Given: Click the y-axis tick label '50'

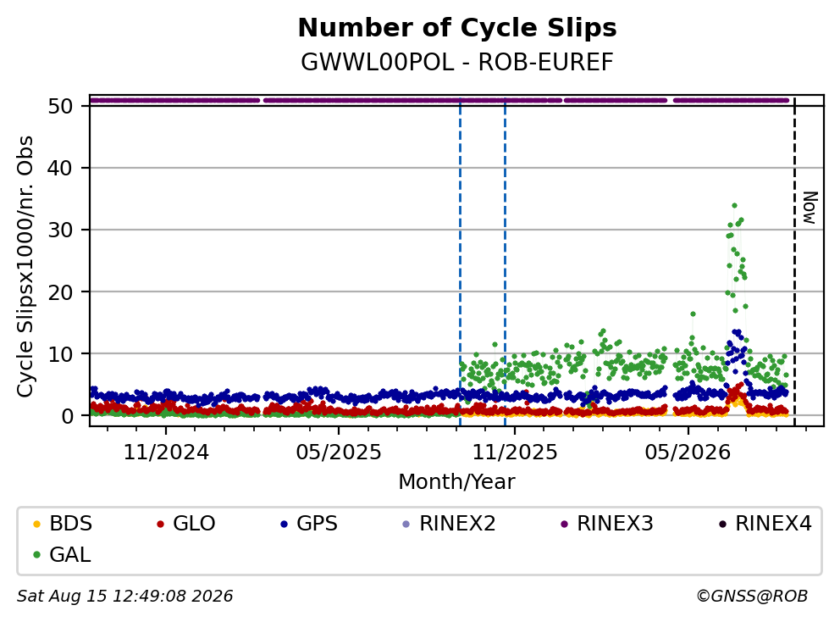Looking at the screenshot, I should click(x=60, y=106).
